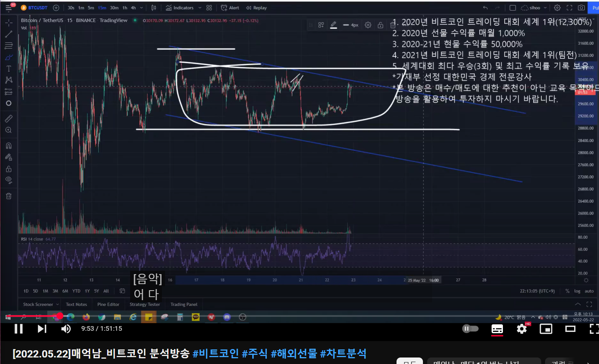Open chart settings gear in the top bar
Screen dimensions: 599x364
(x=557, y=8)
